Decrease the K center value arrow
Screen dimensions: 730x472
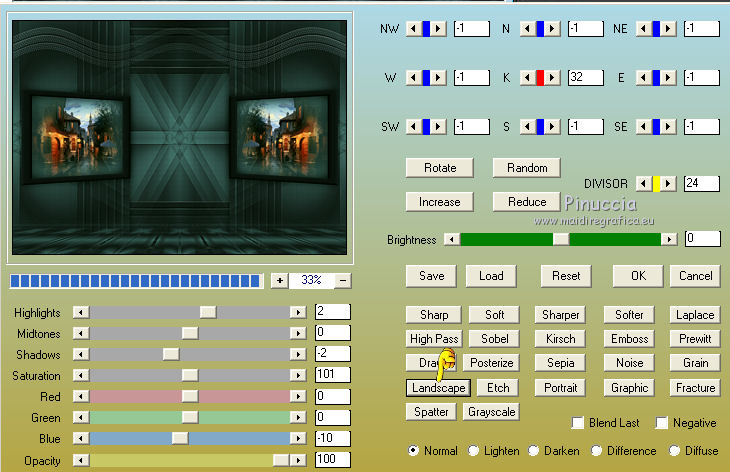click(527, 77)
